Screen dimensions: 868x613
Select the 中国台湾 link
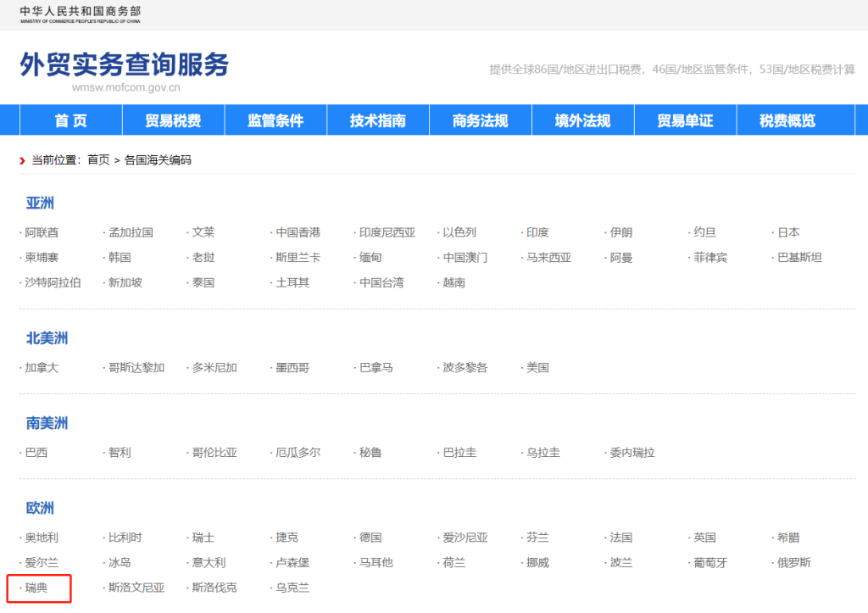coord(381,282)
